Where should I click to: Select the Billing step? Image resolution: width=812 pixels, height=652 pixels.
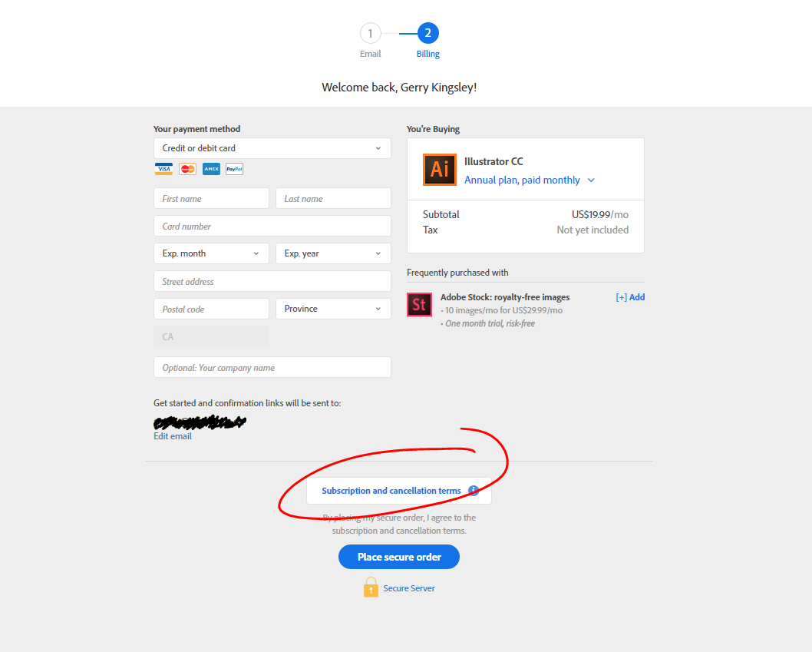coord(427,33)
